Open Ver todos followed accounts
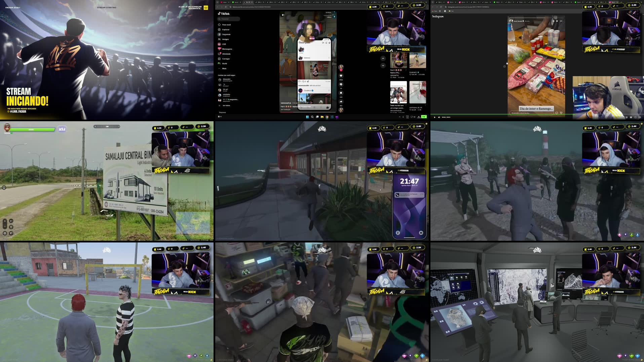Screen dimensions: 644x362 [x=224, y=105]
